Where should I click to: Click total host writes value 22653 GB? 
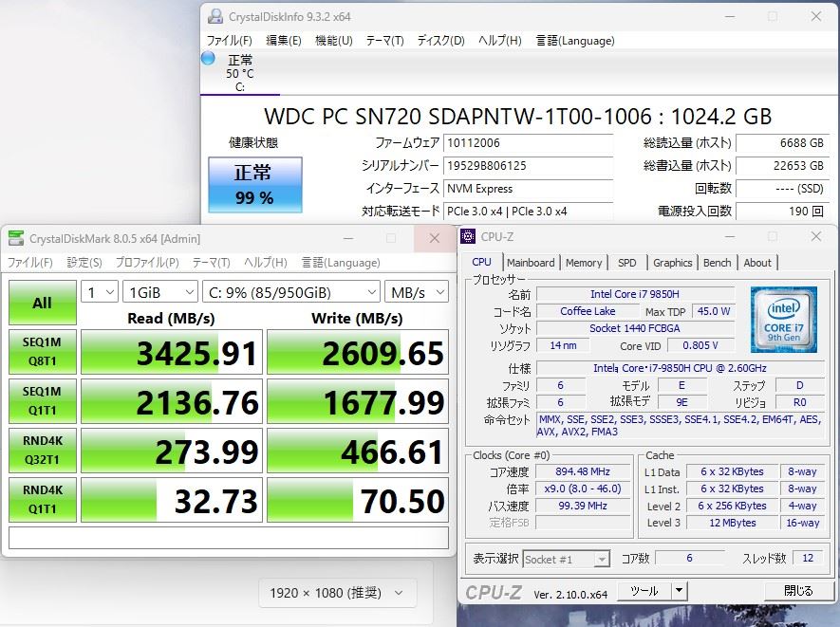[x=783, y=166]
